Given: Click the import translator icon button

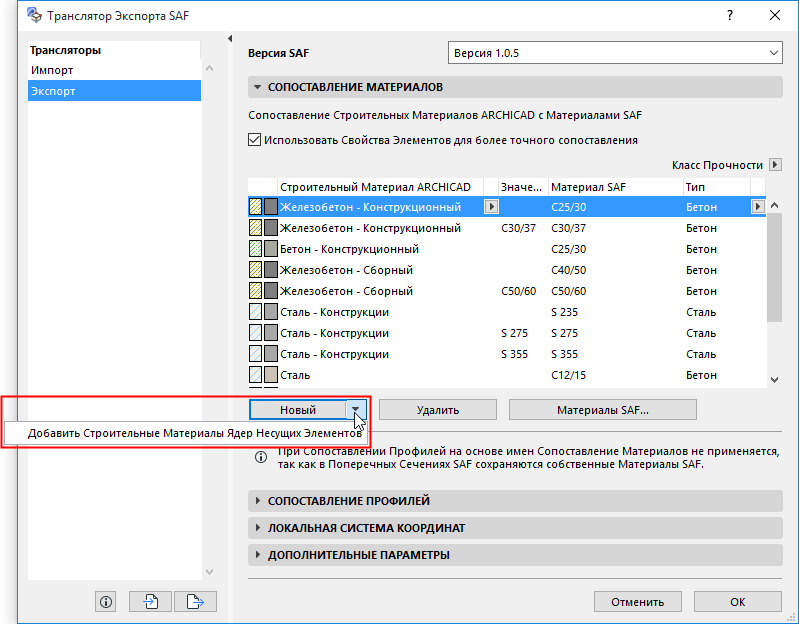Looking at the screenshot, I should (151, 602).
